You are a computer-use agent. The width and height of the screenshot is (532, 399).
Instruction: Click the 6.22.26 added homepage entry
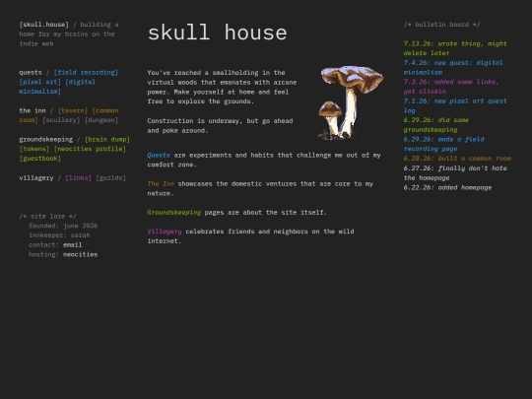pos(447,187)
